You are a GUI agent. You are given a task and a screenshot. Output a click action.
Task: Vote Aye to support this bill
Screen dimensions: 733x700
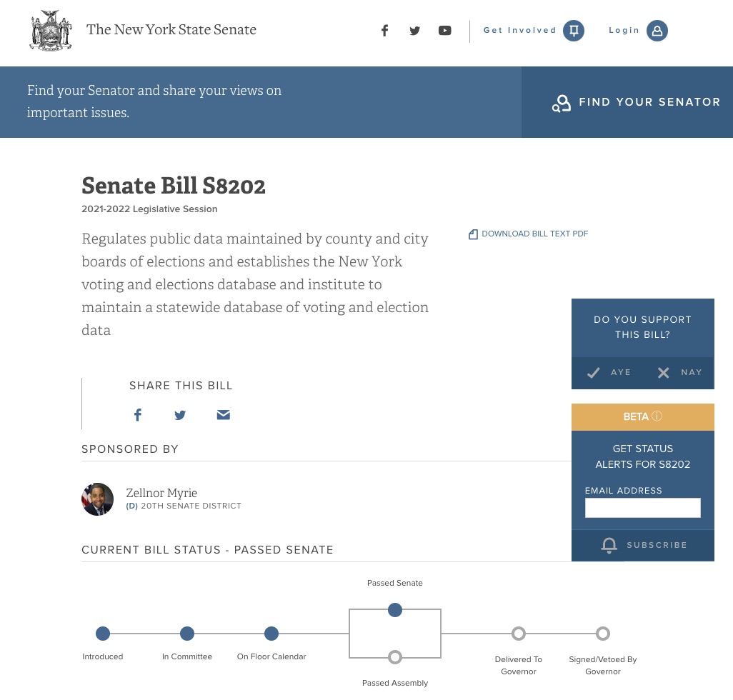tap(609, 373)
